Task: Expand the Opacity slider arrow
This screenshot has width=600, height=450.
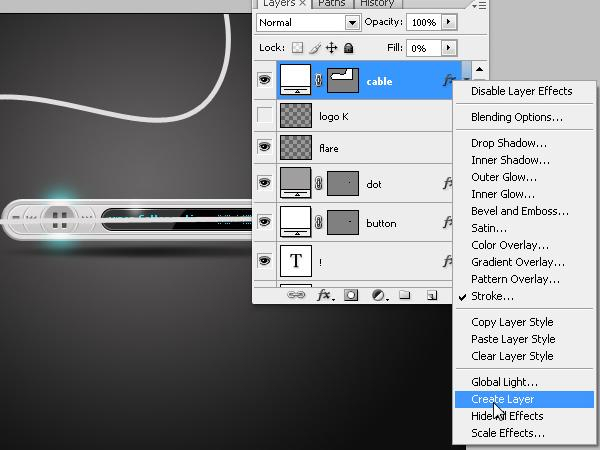Action: 449,22
